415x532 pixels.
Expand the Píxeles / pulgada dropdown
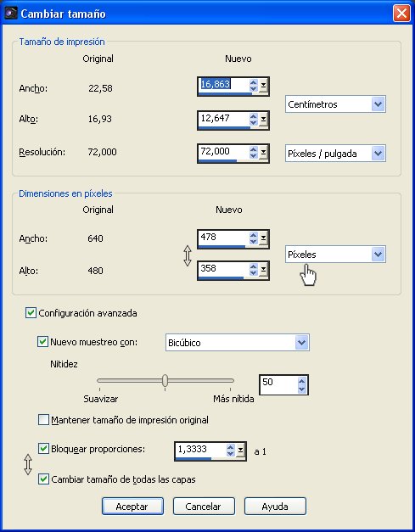click(x=335, y=154)
